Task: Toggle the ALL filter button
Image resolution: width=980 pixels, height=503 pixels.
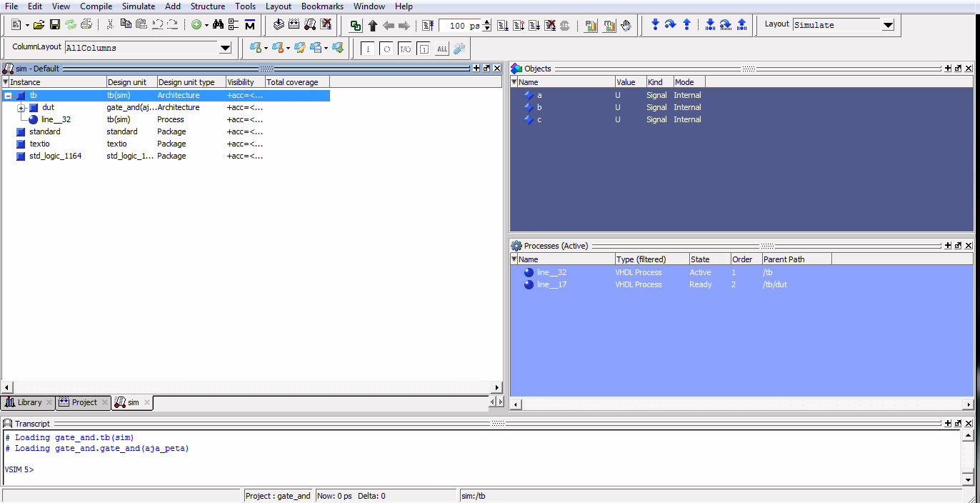Action: tap(442, 49)
